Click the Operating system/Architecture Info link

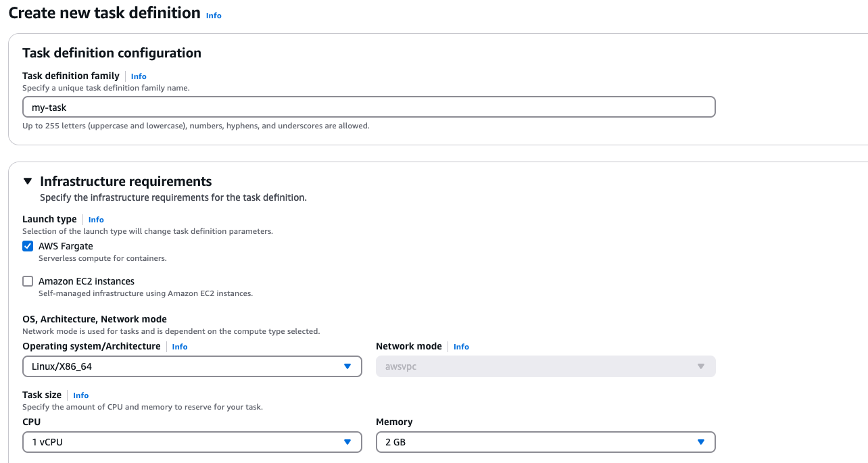pos(180,346)
